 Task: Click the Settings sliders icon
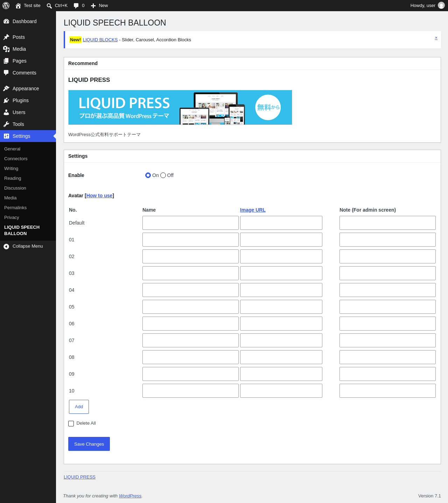(6, 136)
